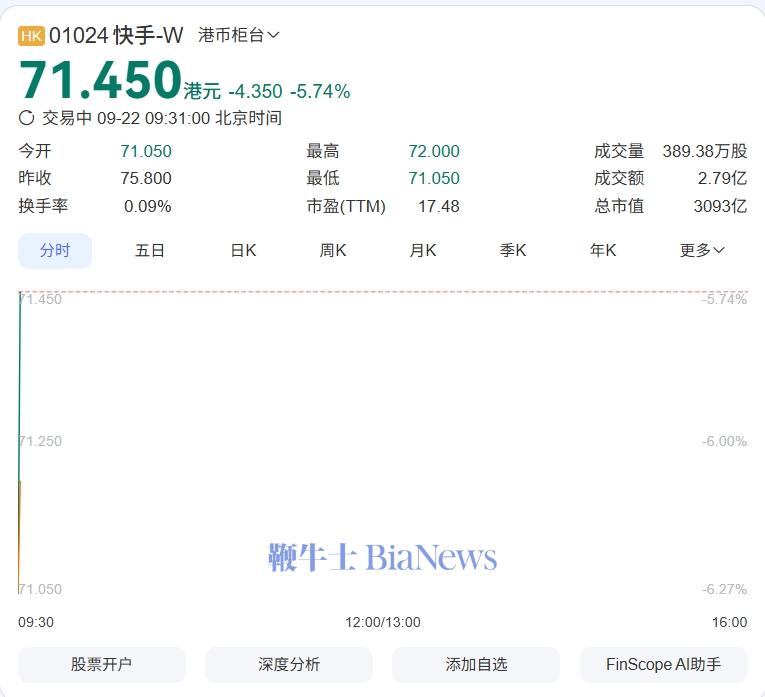Click the percent change -5.74% next to price
The image size is (765, 697).
coord(320,91)
